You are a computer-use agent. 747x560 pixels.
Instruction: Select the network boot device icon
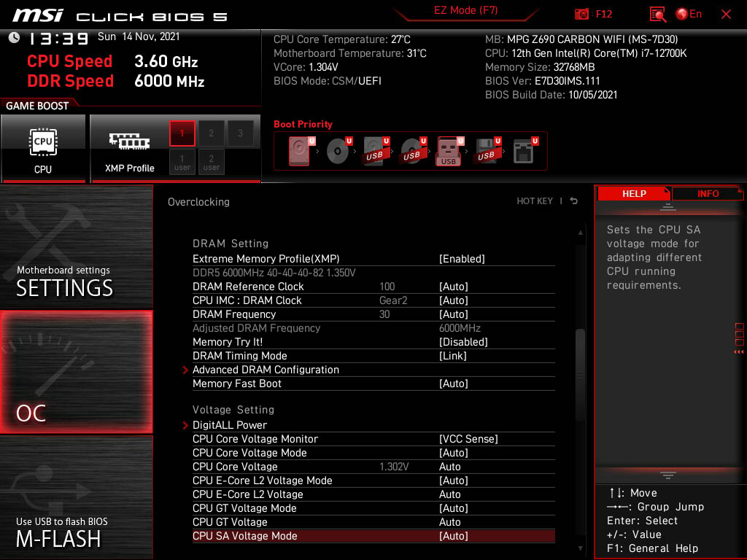[523, 152]
